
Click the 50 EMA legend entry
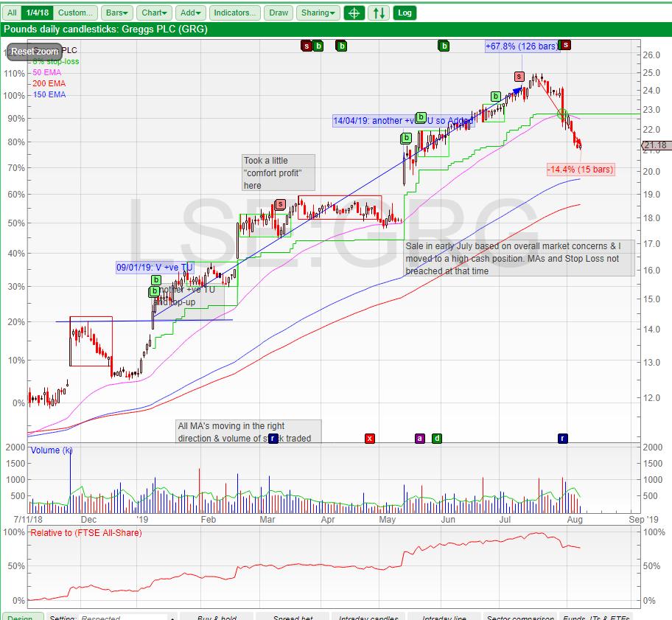46,72
